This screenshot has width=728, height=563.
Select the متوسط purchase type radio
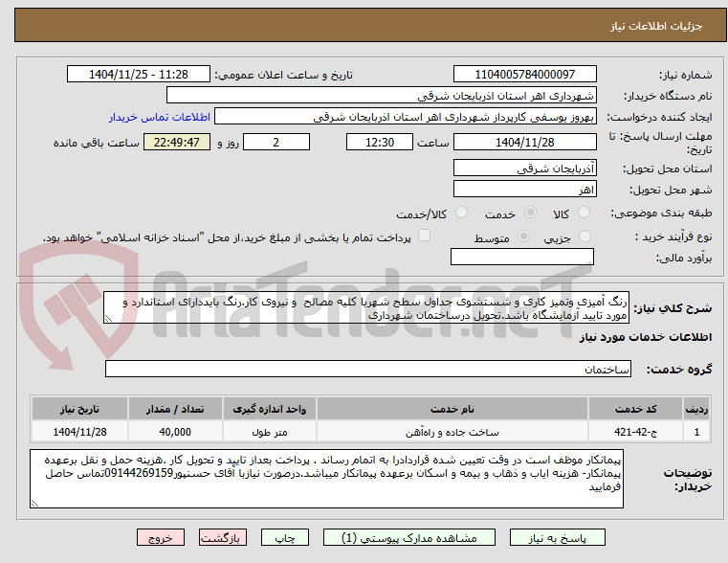523,236
